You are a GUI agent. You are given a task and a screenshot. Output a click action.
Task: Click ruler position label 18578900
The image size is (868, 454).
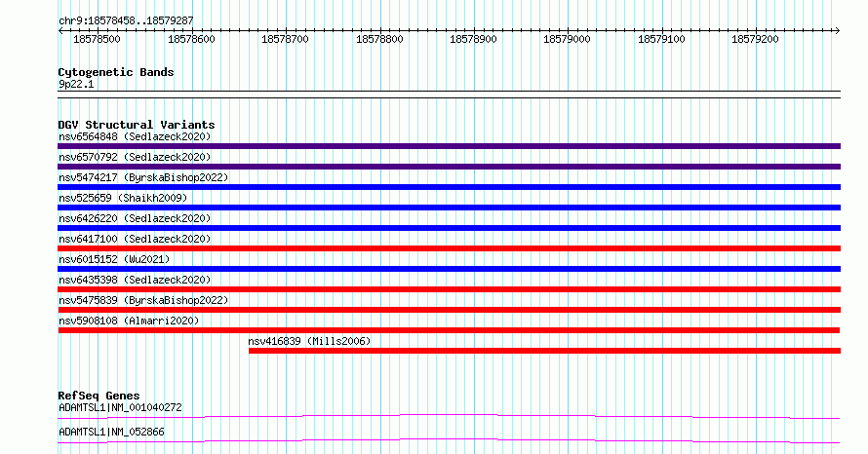[x=473, y=39]
